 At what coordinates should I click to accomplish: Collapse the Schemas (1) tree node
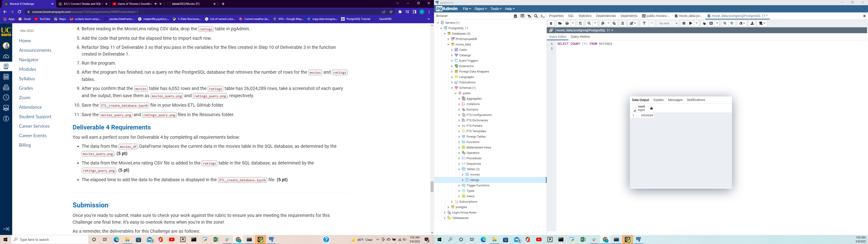click(452, 88)
